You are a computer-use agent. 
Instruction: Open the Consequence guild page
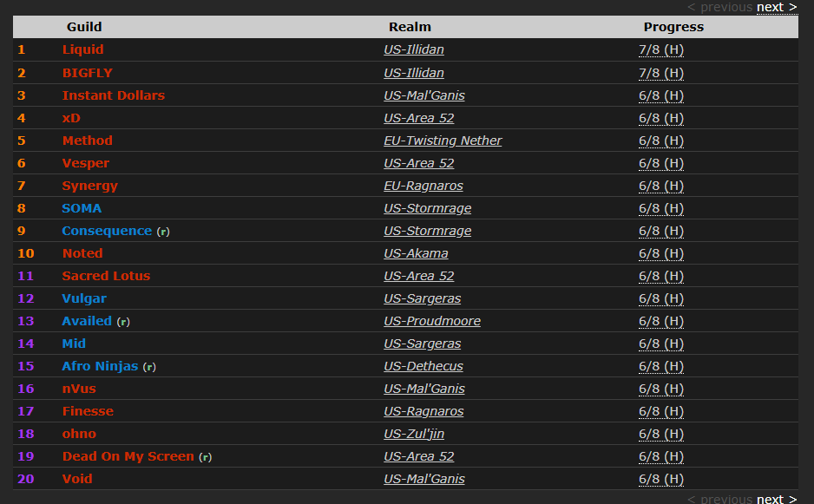click(107, 231)
